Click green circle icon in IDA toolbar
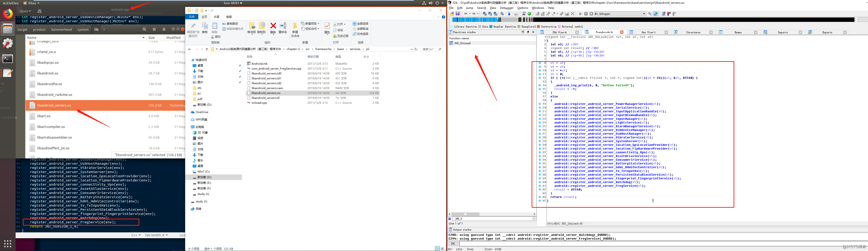 (529, 14)
